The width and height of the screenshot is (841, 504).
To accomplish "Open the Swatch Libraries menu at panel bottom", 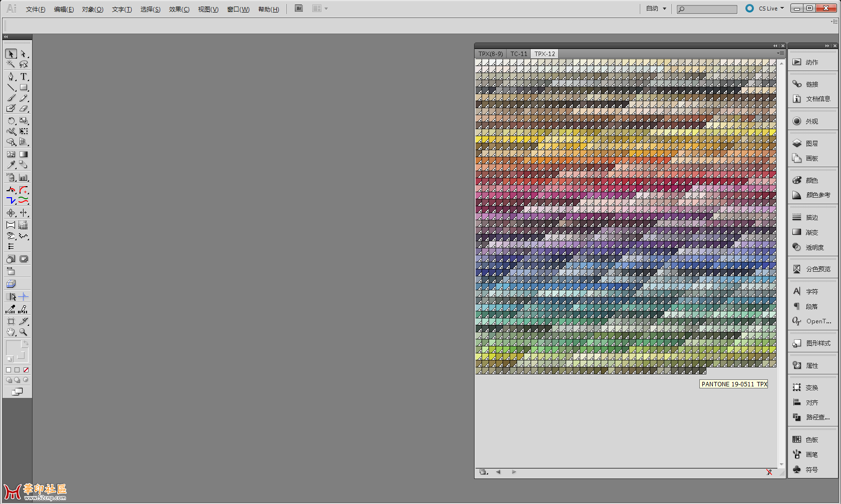I will click(483, 472).
